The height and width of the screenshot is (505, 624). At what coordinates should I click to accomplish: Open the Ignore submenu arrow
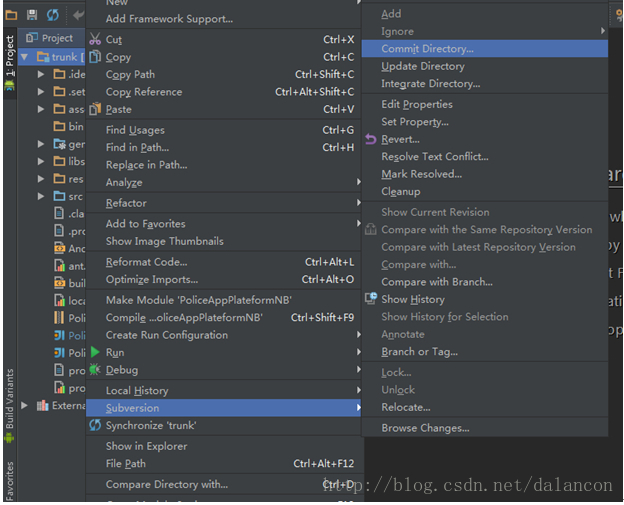[x=603, y=31]
